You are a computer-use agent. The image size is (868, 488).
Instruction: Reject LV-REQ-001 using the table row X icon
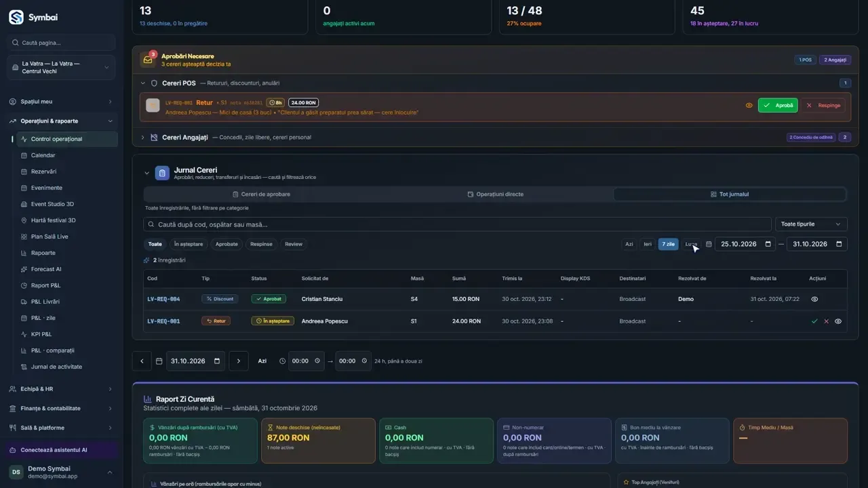826,321
